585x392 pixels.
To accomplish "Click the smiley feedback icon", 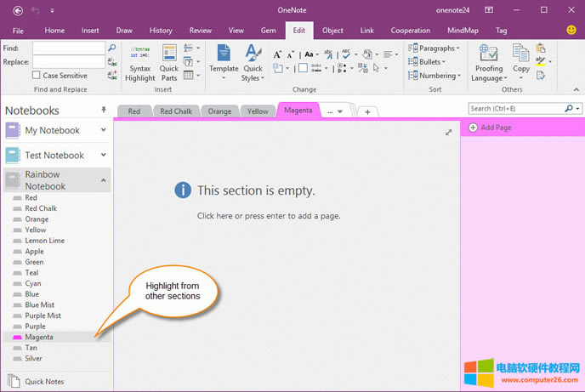I will [571, 30].
